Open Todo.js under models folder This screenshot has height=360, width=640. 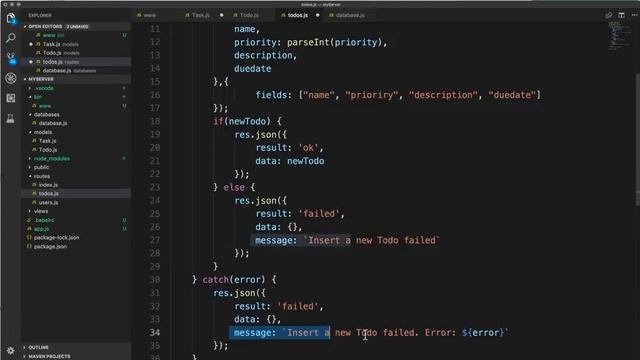48,150
